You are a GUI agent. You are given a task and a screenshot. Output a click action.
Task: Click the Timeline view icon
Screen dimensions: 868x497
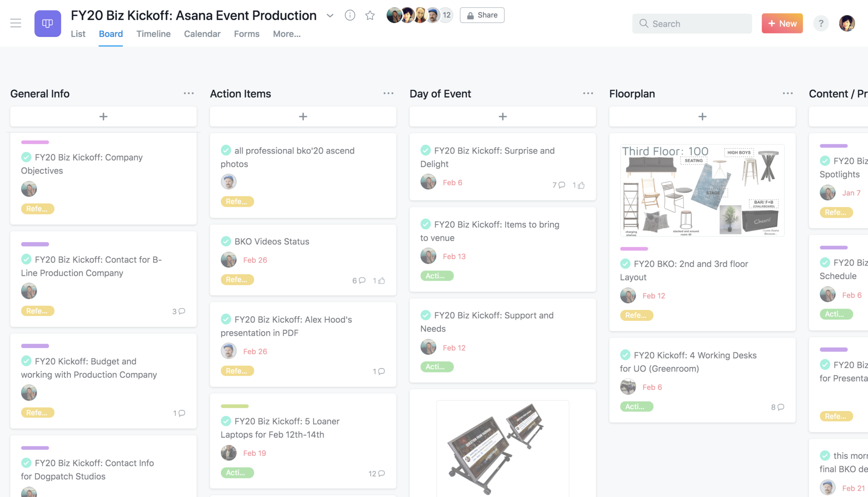coord(153,34)
